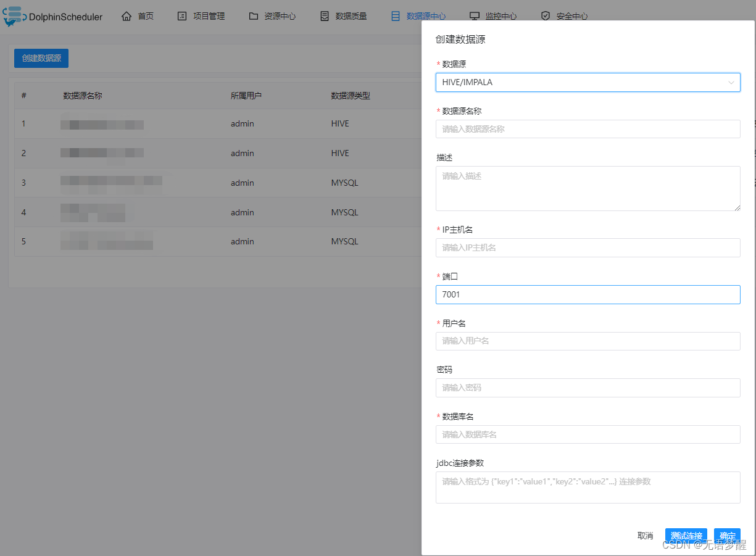The width and height of the screenshot is (756, 556).
Task: Click the 确定 confirm button
Action: [x=727, y=536]
